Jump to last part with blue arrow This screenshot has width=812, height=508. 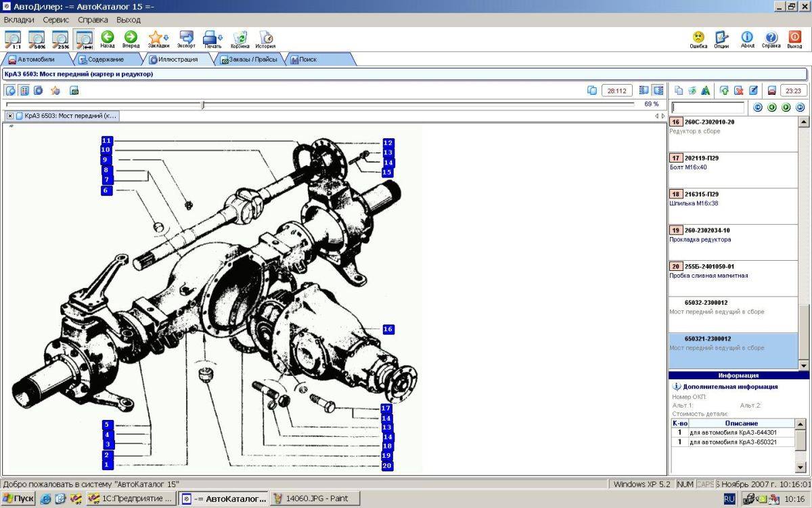(x=800, y=108)
